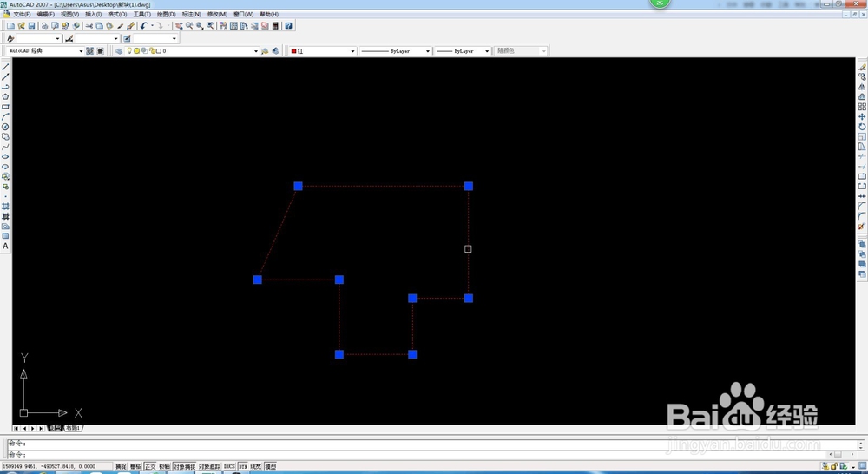
Task: Select the Revision Cloud tool
Action: [5, 136]
